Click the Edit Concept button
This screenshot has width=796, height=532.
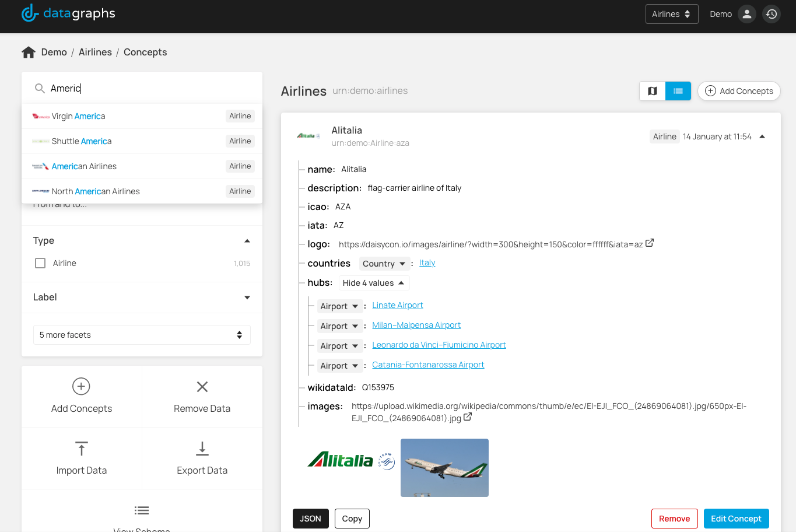tap(736, 519)
